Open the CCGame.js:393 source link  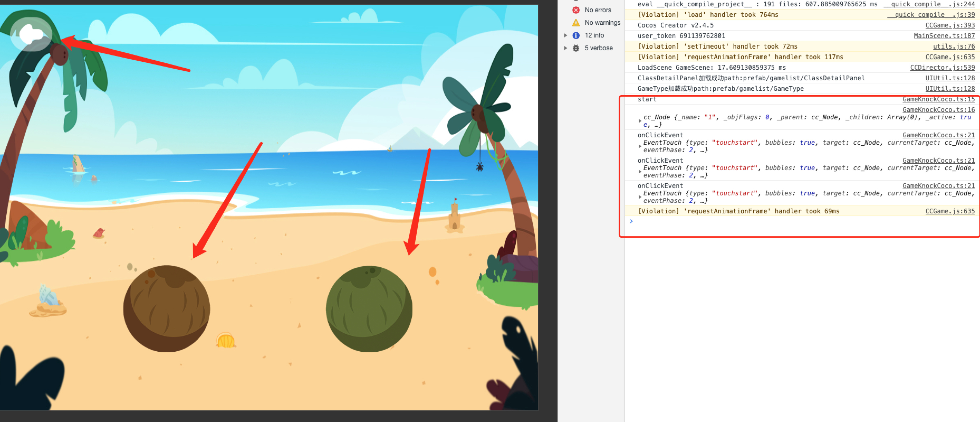coord(950,25)
